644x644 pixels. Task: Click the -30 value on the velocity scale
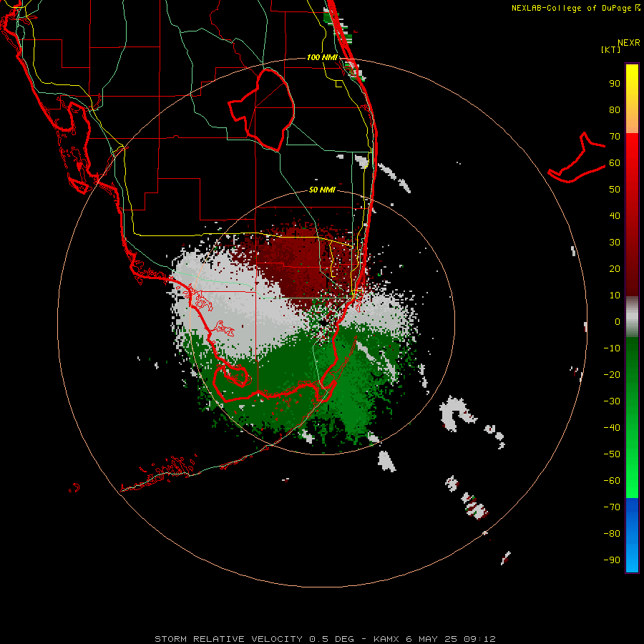click(x=612, y=401)
